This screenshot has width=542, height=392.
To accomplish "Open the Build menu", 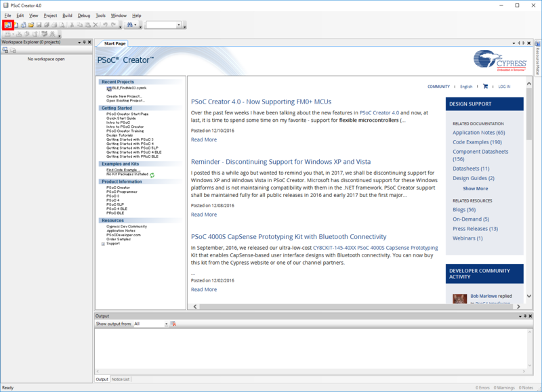I will (67, 16).
